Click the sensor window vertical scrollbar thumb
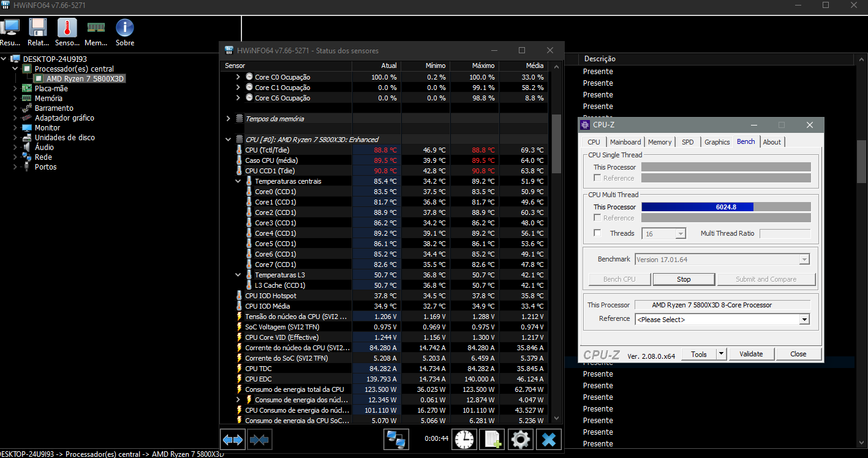The width and height of the screenshot is (868, 458). click(556, 144)
